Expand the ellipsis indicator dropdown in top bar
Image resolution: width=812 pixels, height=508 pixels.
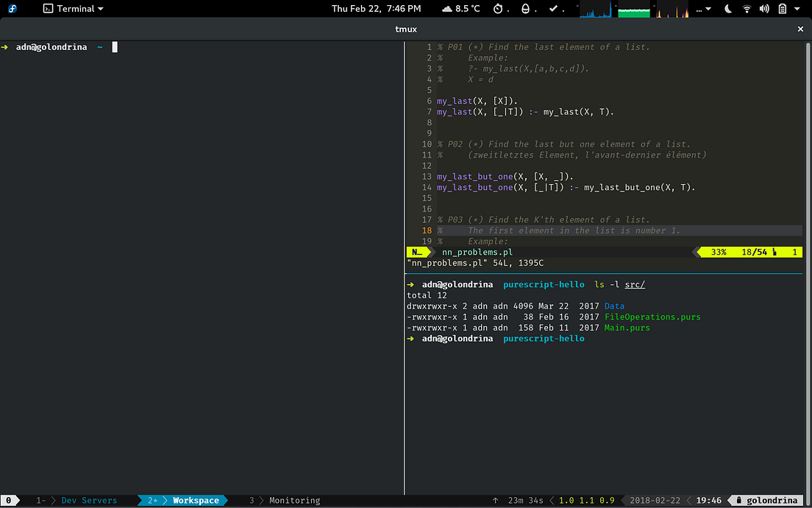click(703, 9)
